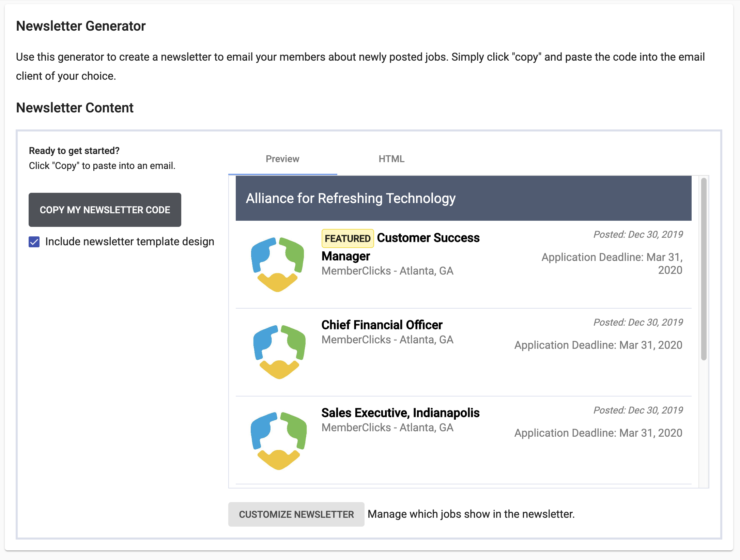The image size is (740, 560).
Task: Click MemberClicks - Atlanta, GA under Sales Executive
Action: click(x=387, y=427)
